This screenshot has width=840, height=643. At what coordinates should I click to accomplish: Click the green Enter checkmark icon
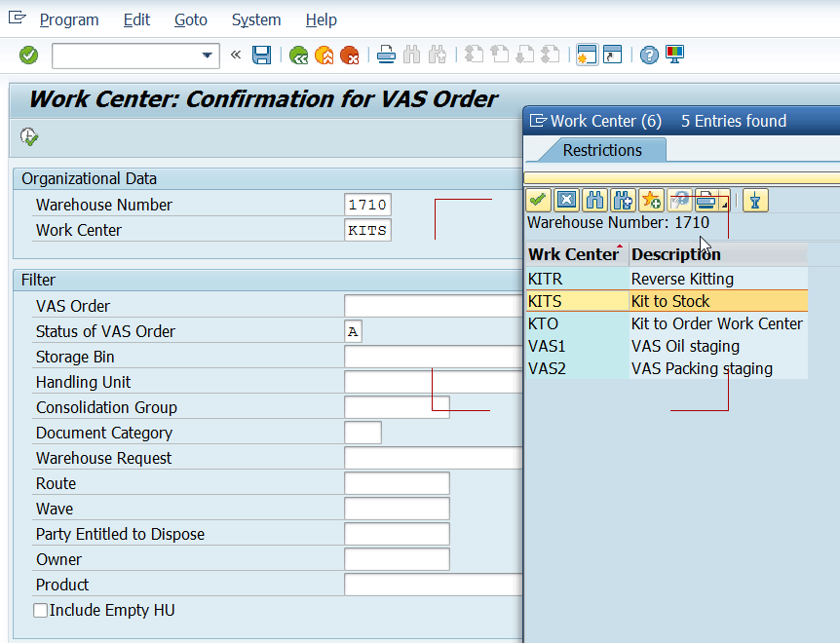click(x=28, y=56)
